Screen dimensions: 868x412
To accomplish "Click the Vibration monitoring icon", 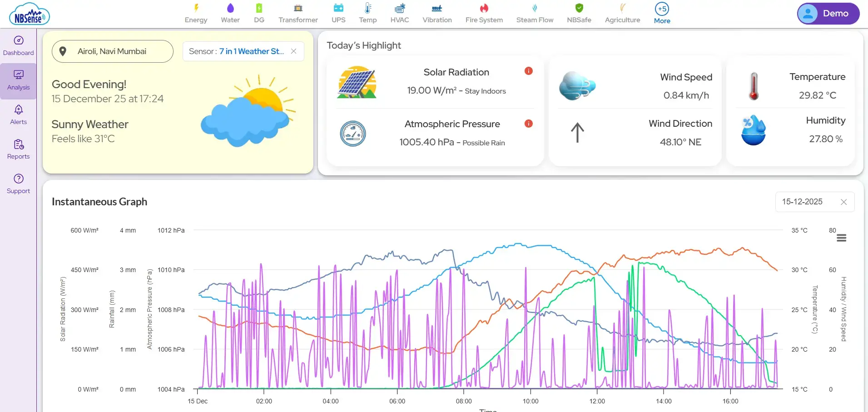I will 436,12.
